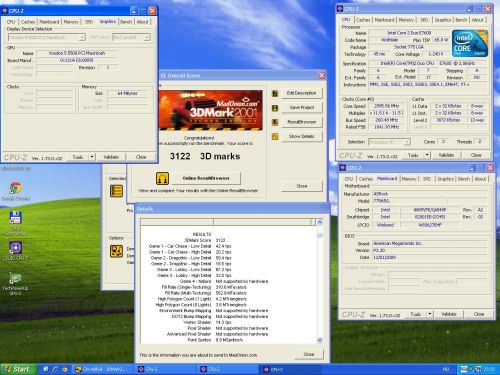Open Bench tab in the Mainboard CPU-Z window
The image size is (500, 375).
tap(463, 179)
